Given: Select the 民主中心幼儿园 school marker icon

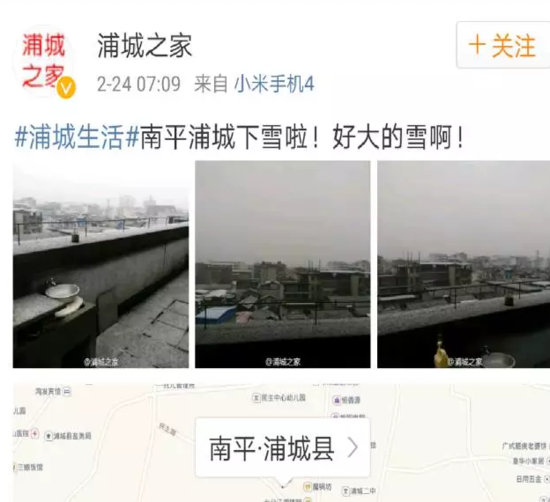Looking at the screenshot, I should pyautogui.click(x=256, y=398).
